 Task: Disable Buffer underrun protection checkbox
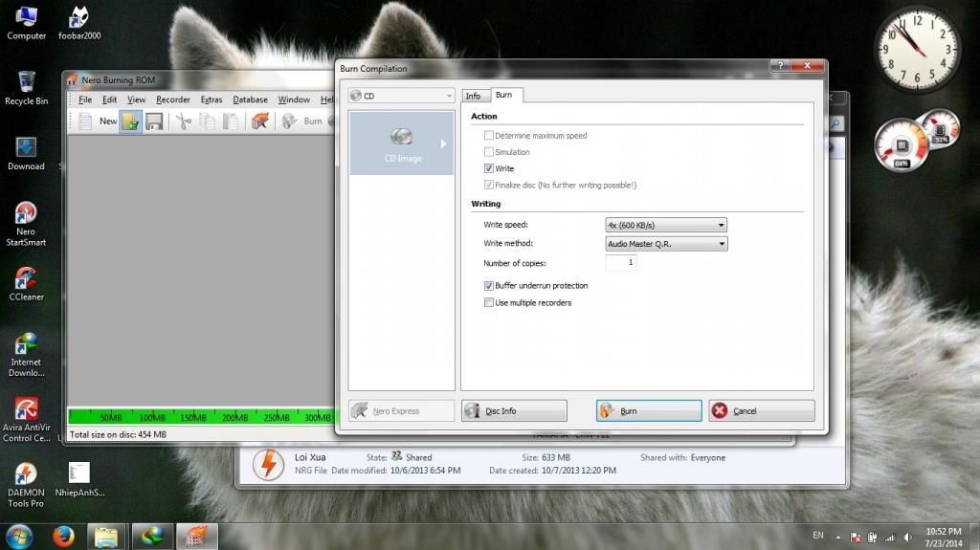(489, 286)
